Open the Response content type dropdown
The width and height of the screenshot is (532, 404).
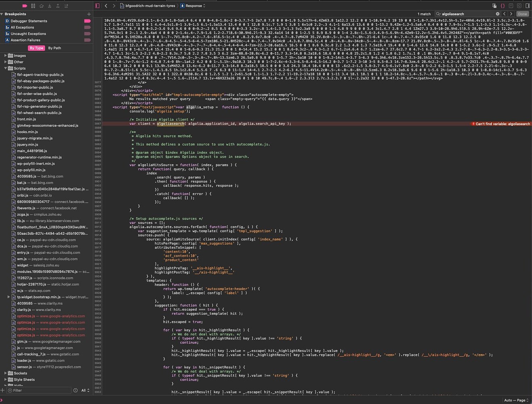tap(193, 6)
